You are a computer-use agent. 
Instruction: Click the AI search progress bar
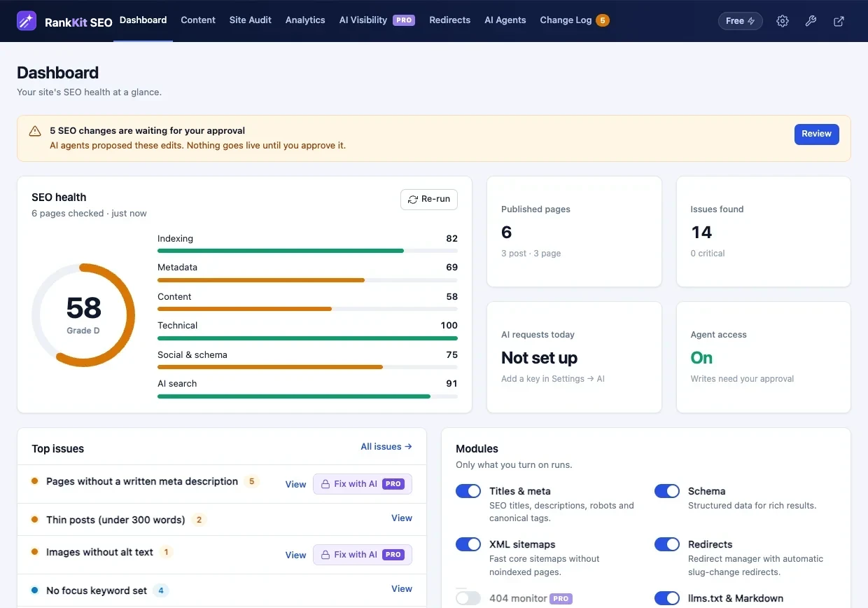[x=307, y=396]
